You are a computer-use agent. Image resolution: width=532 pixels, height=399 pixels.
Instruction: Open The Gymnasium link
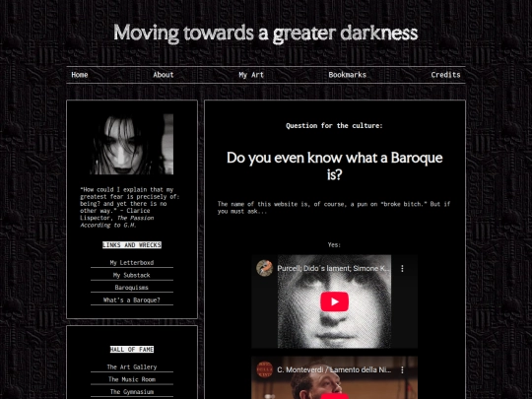pos(132,391)
